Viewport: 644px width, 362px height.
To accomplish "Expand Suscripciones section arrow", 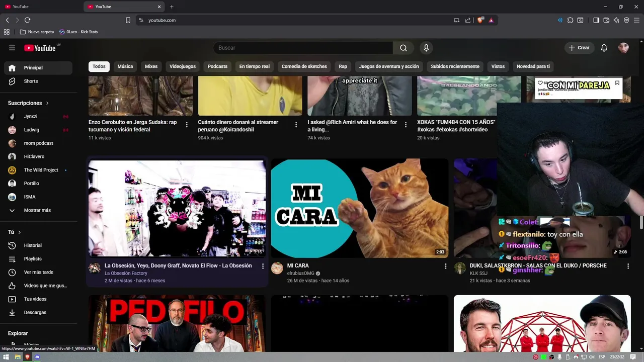I will (47, 103).
